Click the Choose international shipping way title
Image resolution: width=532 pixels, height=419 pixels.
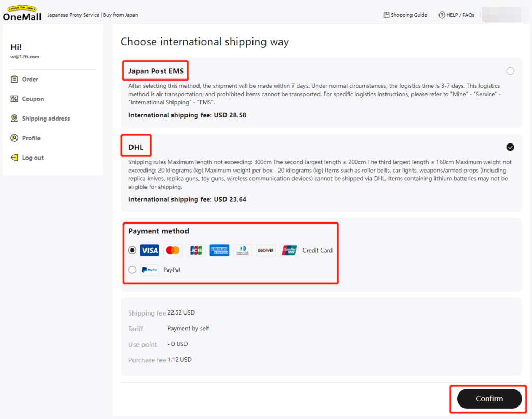pos(205,42)
